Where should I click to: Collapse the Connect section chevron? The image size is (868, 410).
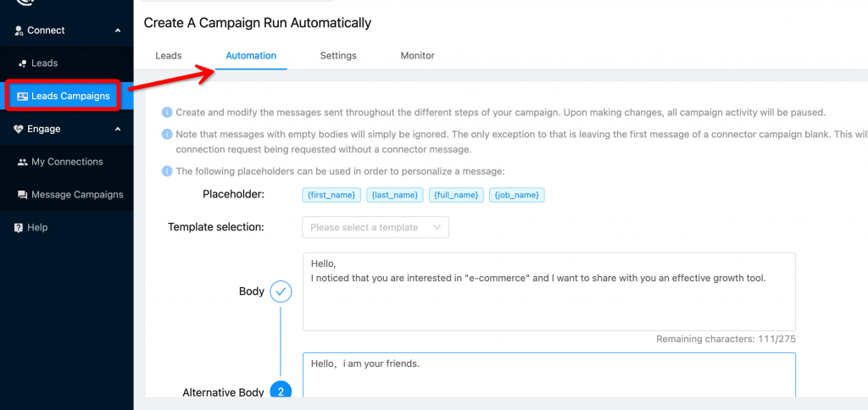[118, 30]
